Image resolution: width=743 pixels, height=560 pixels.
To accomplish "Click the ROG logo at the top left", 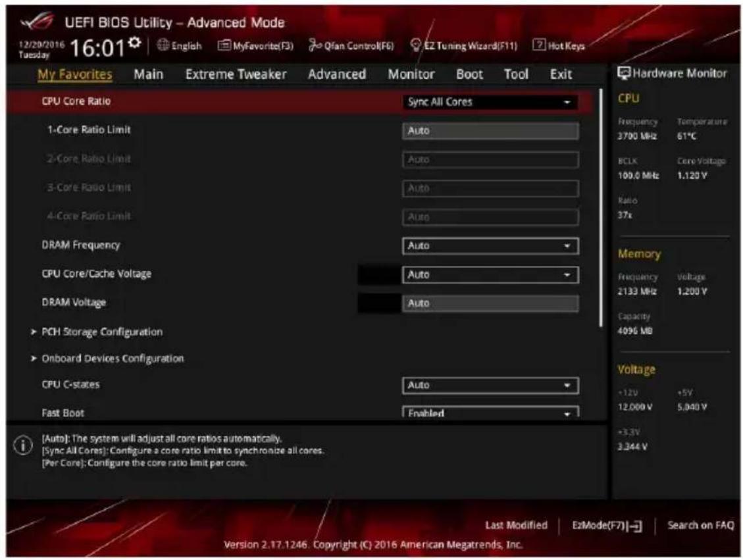I will [37, 21].
